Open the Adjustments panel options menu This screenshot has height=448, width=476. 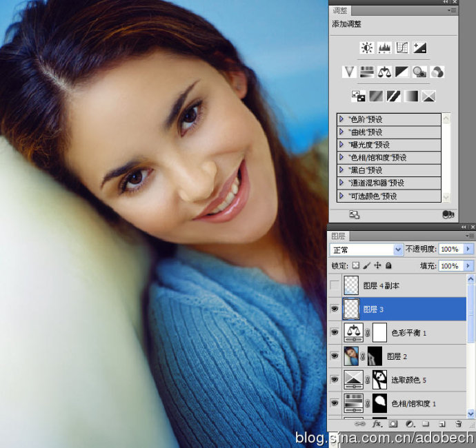tap(452, 10)
